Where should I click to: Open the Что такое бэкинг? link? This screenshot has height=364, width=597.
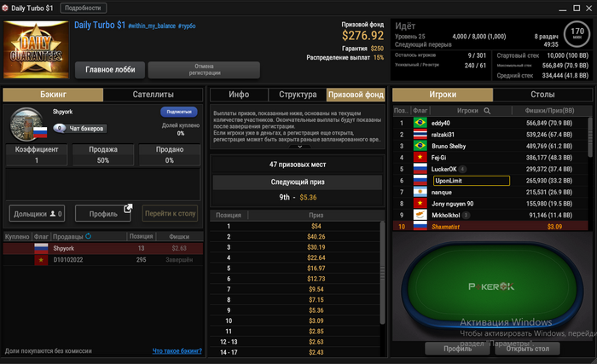(x=177, y=350)
